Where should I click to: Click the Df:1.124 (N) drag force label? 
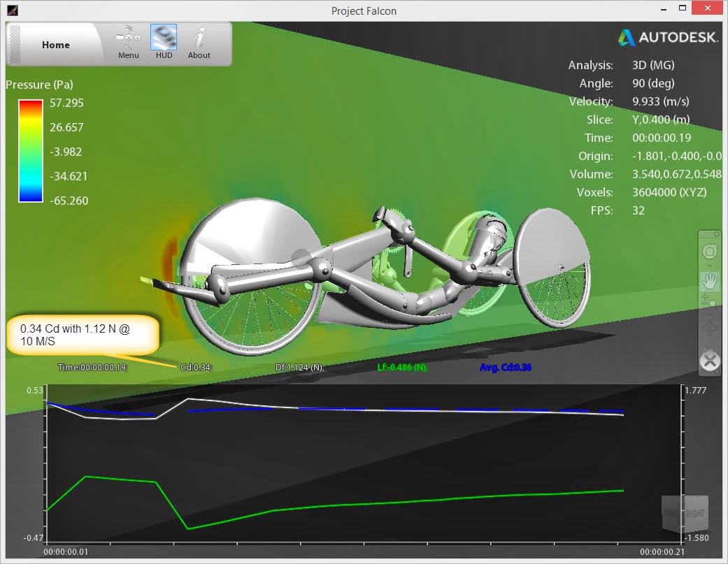pos(299,368)
